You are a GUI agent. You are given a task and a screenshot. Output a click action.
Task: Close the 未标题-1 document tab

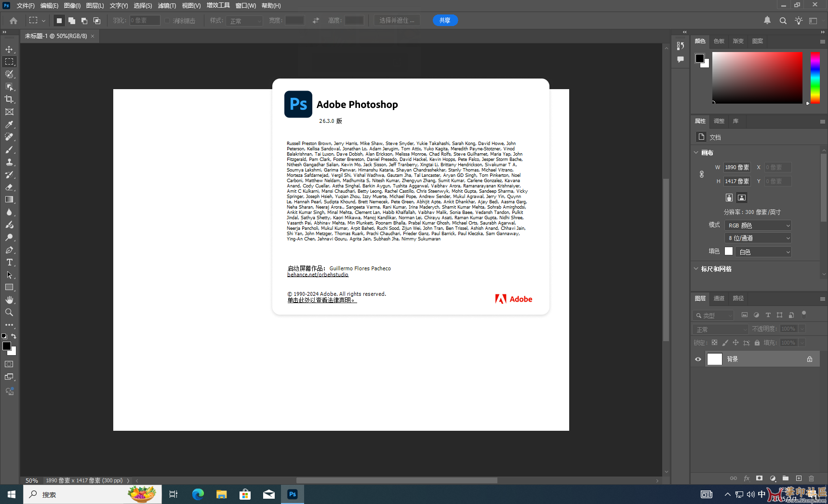(x=93, y=36)
